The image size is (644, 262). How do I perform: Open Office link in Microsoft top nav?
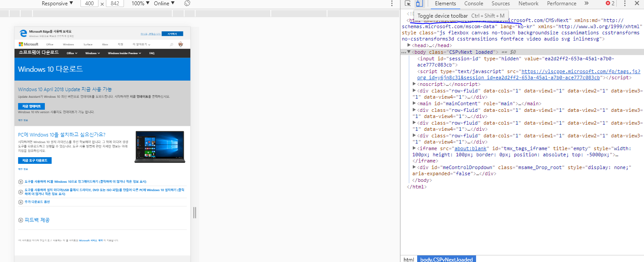tap(50, 44)
